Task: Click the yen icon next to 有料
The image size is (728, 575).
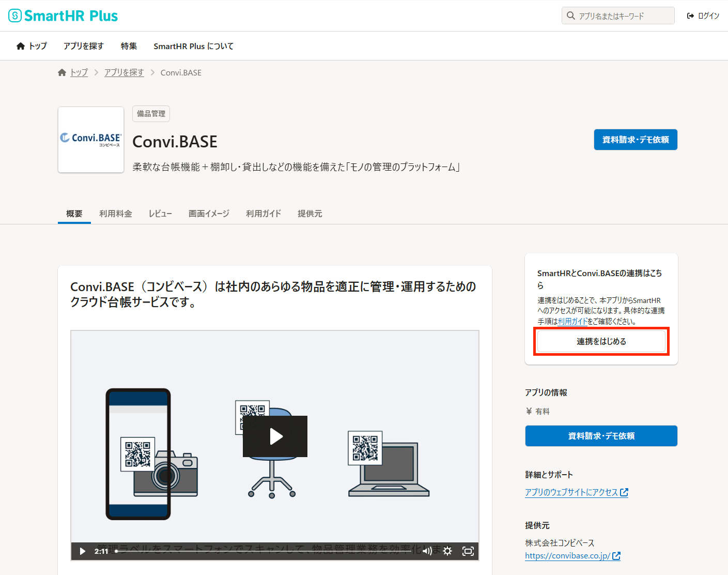Action: point(529,411)
